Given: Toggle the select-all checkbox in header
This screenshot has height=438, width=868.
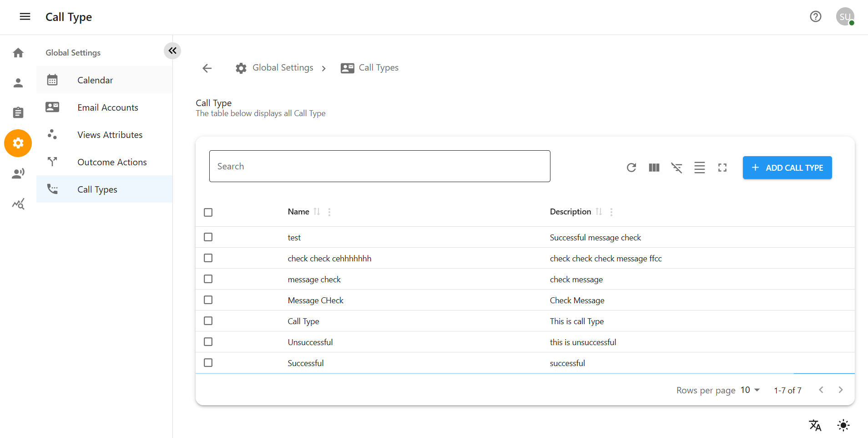Looking at the screenshot, I should [208, 212].
